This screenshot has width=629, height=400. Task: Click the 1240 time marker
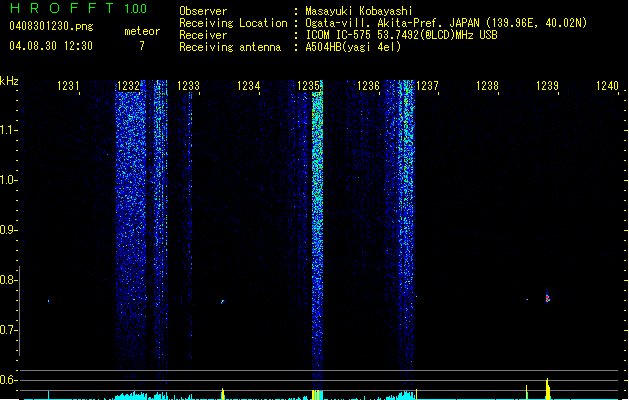coord(607,86)
